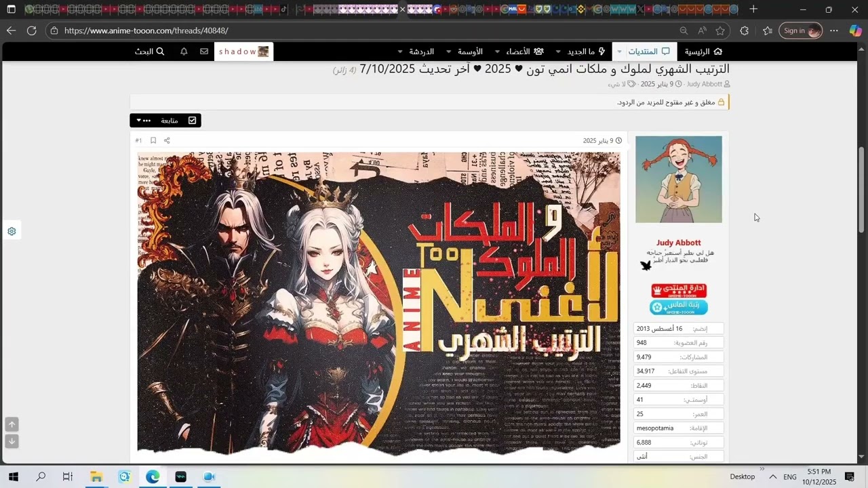The image size is (868, 488).
Task: Click page settings gear on left edge
Action: pos(12,231)
